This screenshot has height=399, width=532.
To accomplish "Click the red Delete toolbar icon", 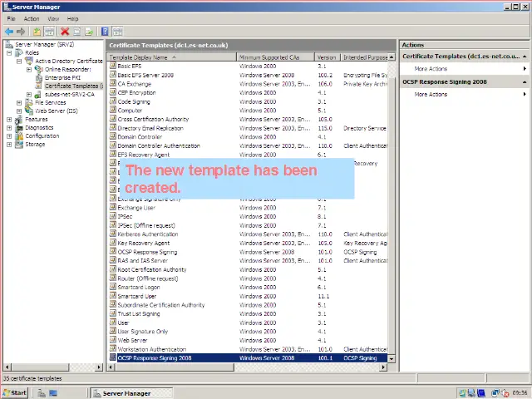I will 65,32.
